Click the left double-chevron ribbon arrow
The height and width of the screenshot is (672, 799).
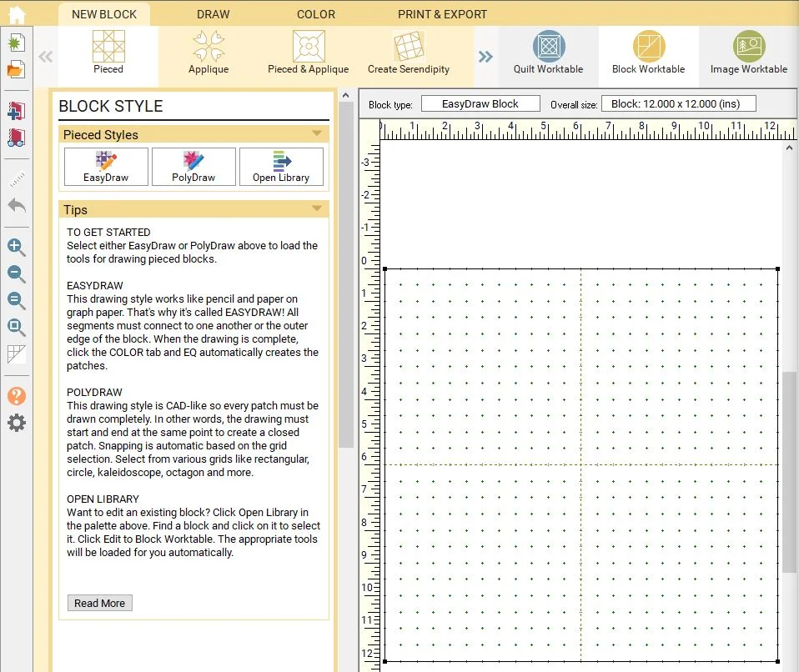[x=45, y=57]
